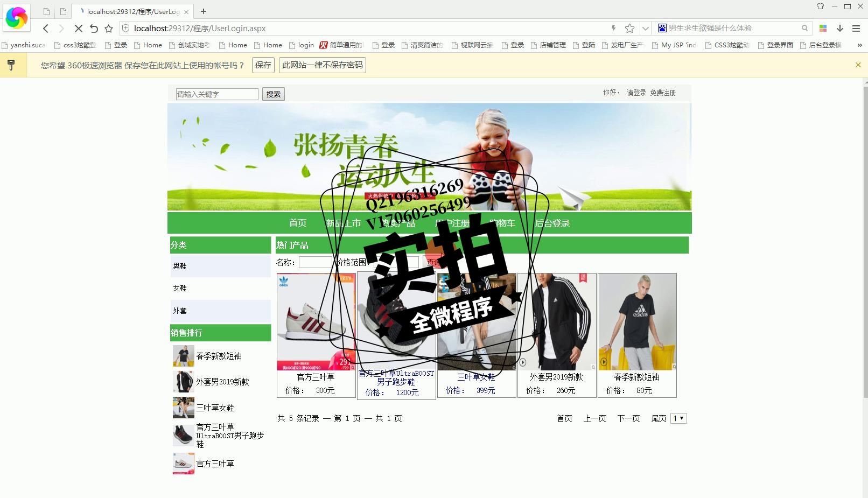Viewport: 868px width, 498px height.
Task: Click the key icon on password bar
Action: pos(11,65)
